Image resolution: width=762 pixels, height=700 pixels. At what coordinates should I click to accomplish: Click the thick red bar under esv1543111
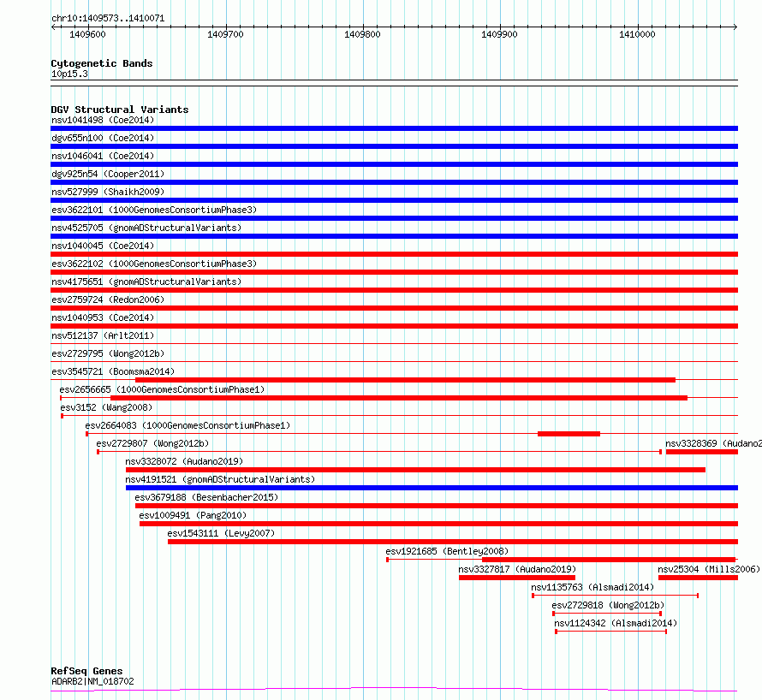pyautogui.click(x=453, y=542)
